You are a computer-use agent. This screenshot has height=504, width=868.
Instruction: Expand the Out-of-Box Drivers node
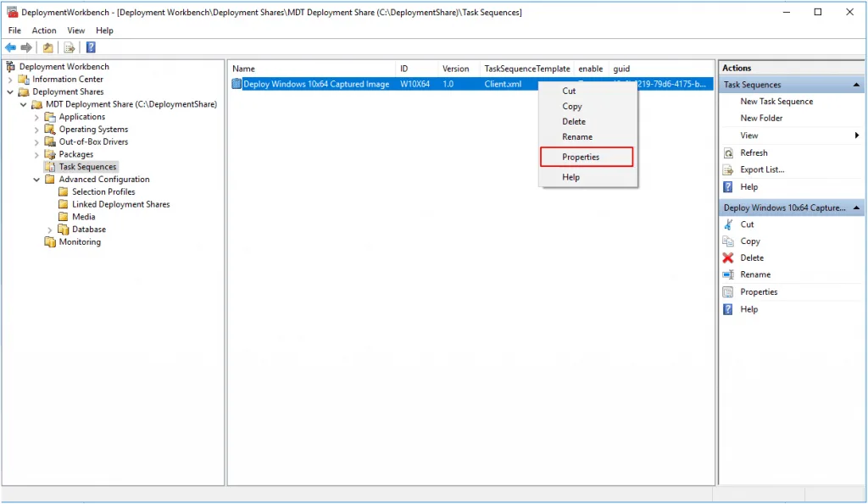pos(36,142)
